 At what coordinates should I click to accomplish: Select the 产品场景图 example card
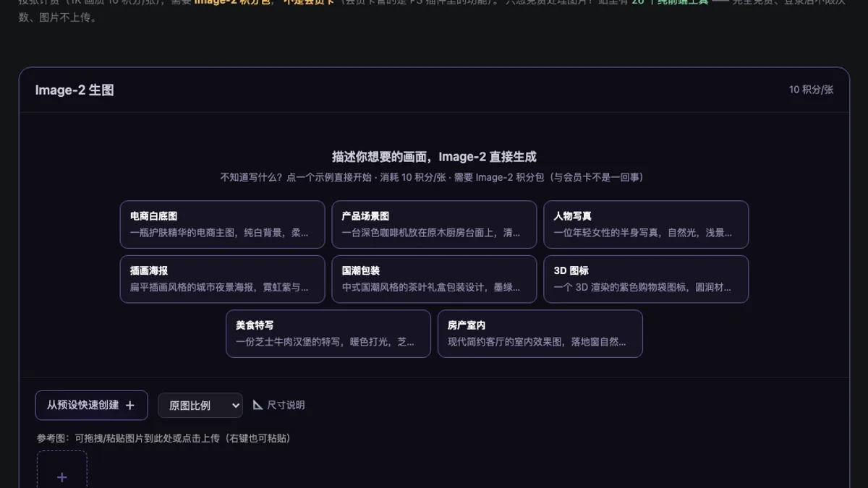[x=434, y=224]
